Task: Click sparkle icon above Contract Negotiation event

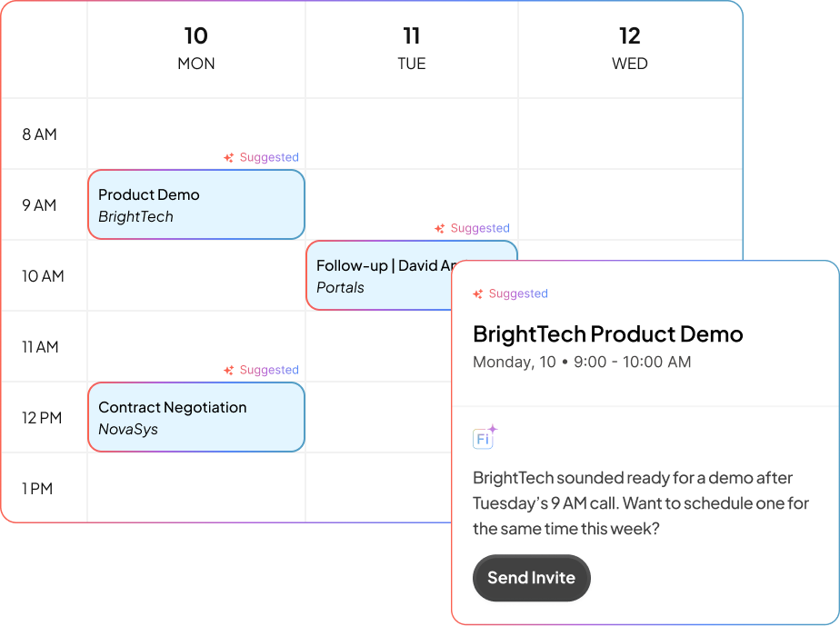Action: [x=229, y=370]
